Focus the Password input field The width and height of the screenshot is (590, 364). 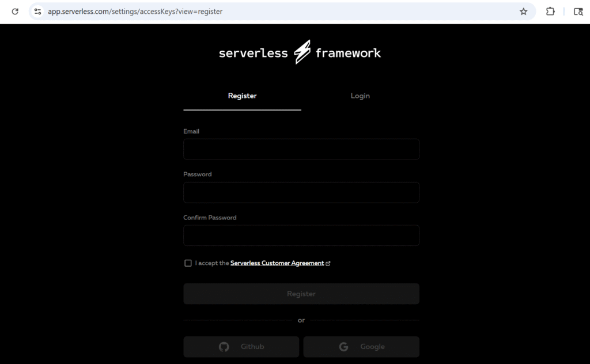[301, 192]
